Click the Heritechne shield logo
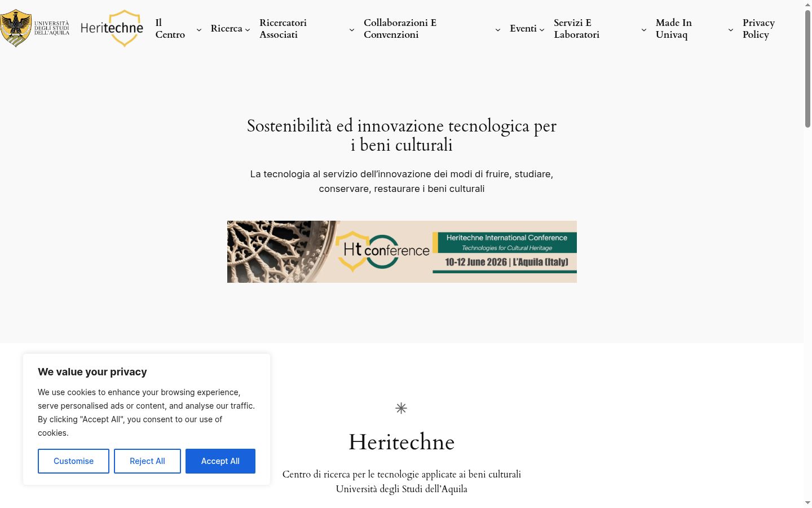 click(x=112, y=28)
